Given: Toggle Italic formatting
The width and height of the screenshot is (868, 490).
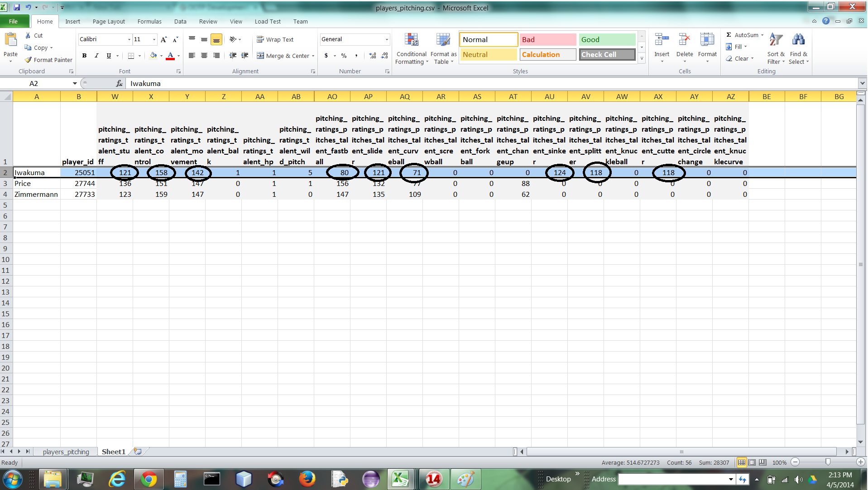Looking at the screenshot, I should point(96,56).
